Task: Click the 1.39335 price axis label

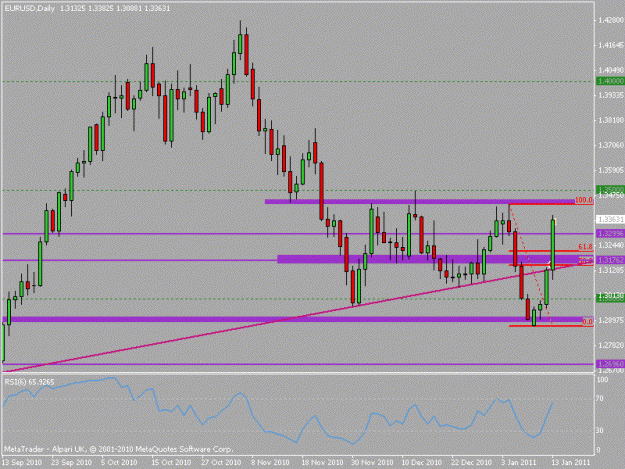Action: click(x=611, y=95)
